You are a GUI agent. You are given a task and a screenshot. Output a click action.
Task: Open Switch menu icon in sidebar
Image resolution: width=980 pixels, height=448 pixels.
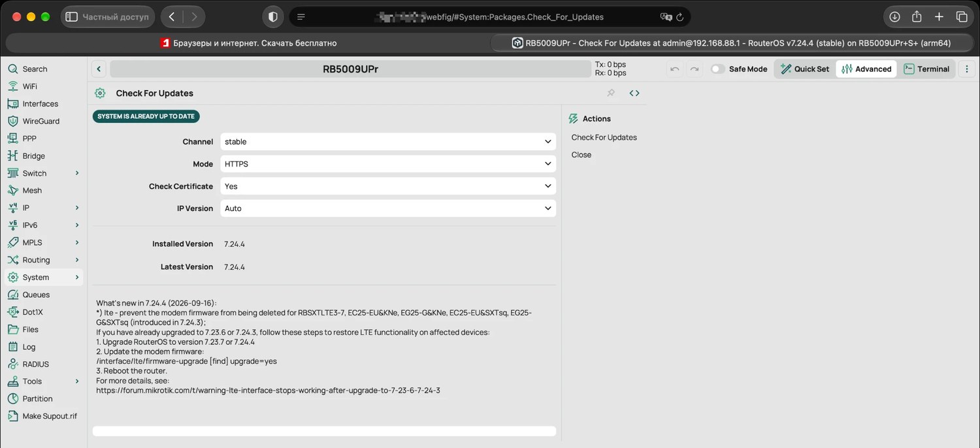(12, 173)
